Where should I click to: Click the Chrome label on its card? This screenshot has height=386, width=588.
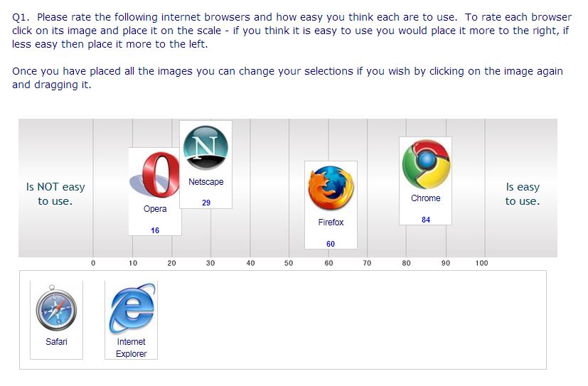pos(426,198)
